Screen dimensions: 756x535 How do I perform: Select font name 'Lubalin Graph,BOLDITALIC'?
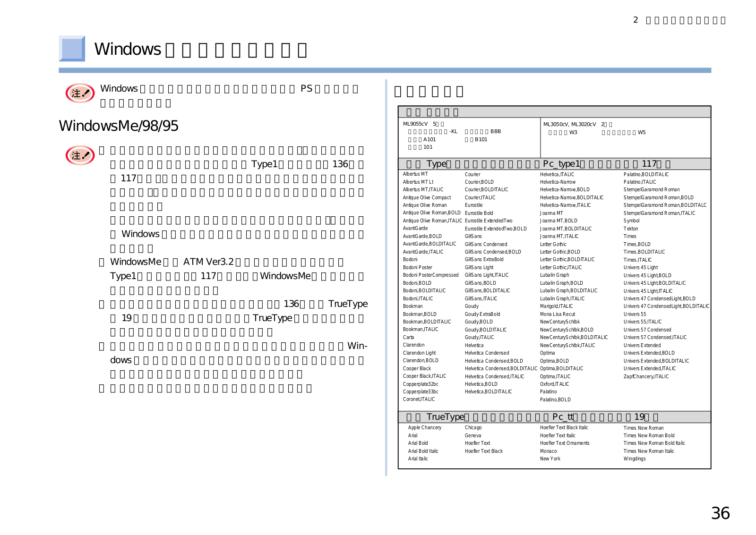point(569,291)
